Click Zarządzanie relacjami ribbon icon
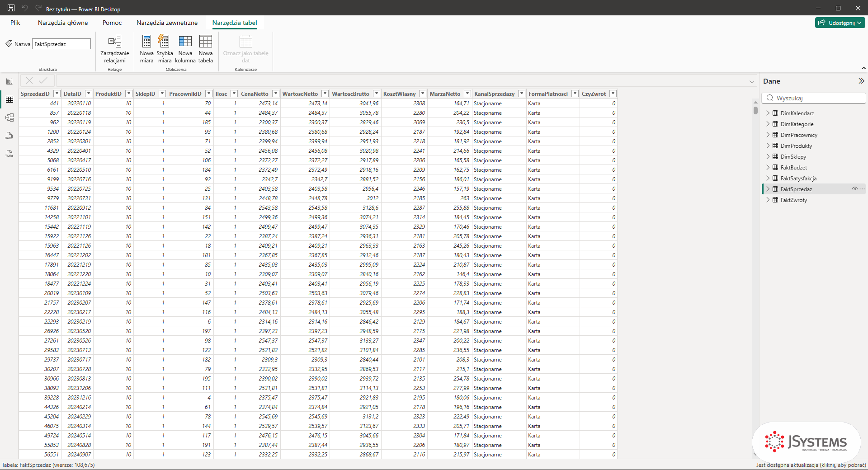This screenshot has width=868, height=470. [x=115, y=49]
